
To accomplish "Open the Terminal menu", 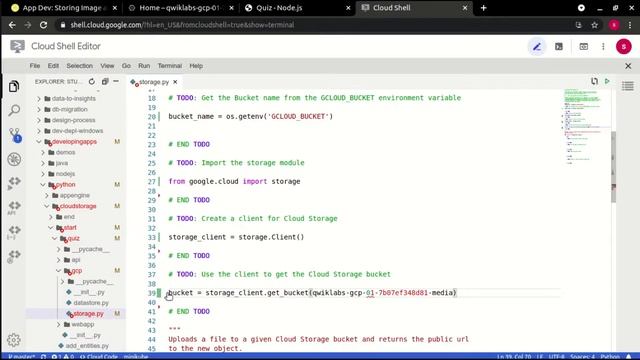I will point(170,66).
